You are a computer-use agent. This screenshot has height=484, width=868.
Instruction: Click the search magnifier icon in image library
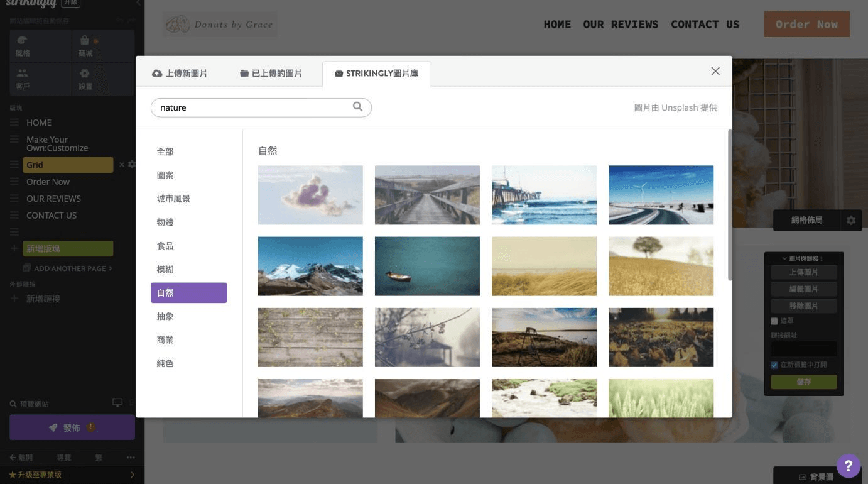[357, 107]
